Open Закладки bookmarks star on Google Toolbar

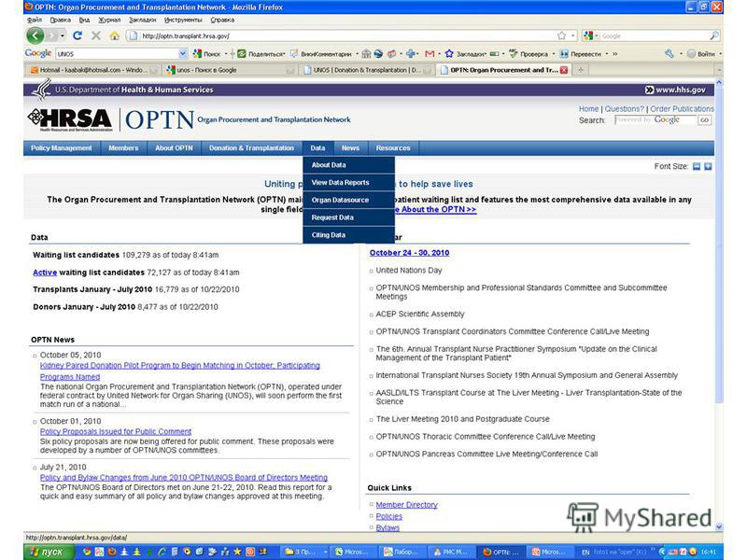pyautogui.click(x=465, y=54)
